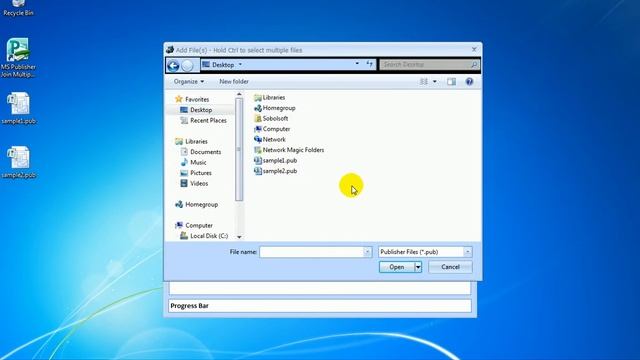Open the address bar history dropdown

coord(357,64)
